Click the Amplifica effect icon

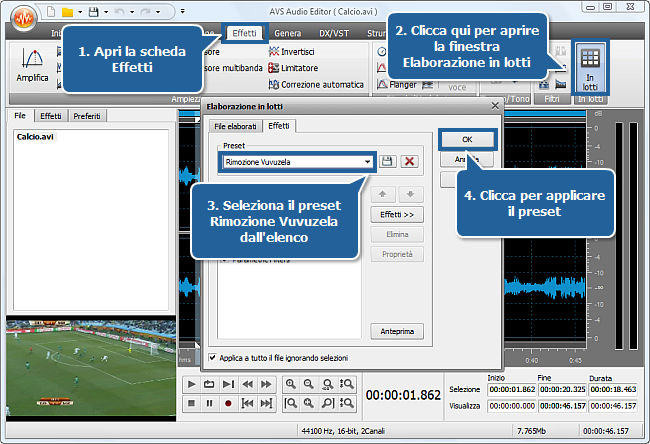[x=32, y=66]
